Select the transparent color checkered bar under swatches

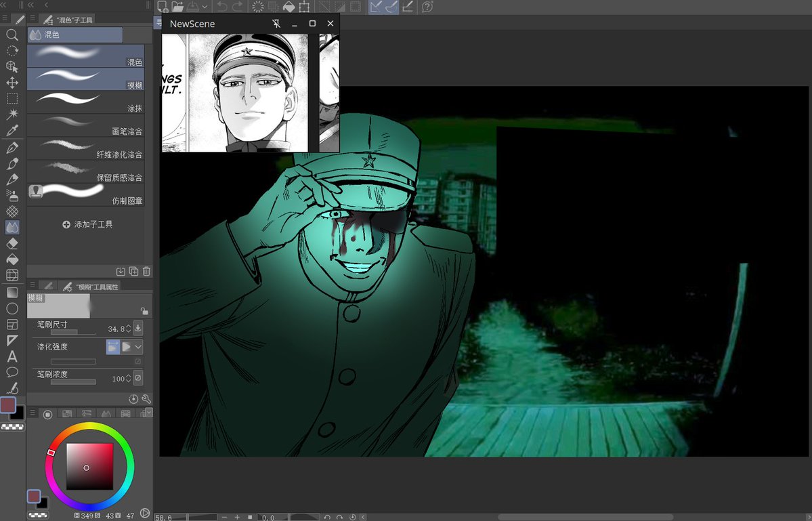click(13, 428)
